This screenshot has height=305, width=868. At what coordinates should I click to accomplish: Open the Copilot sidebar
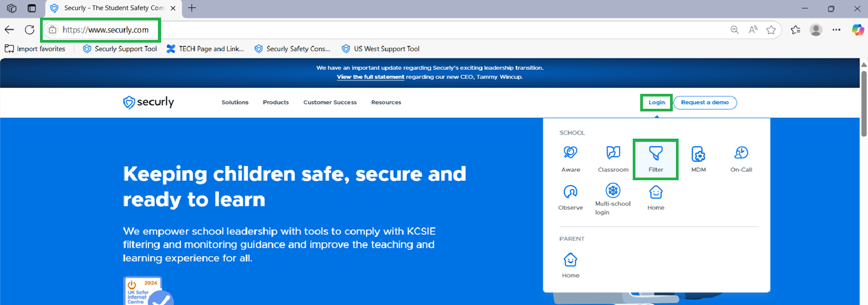[858, 30]
